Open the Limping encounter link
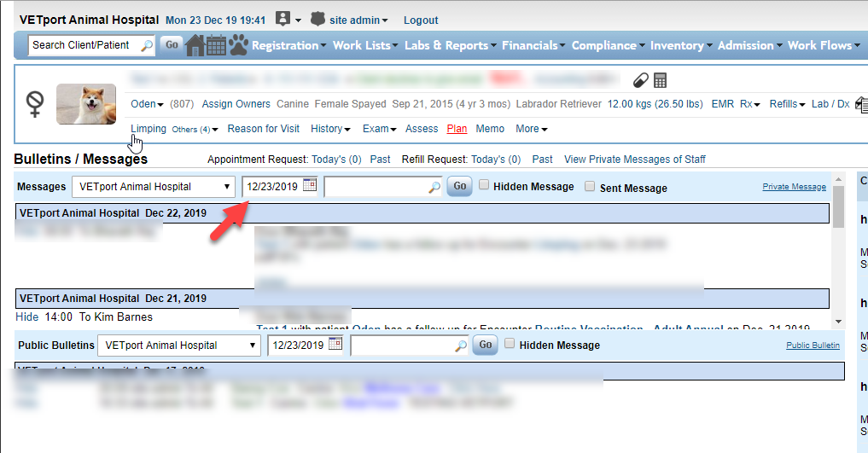 [149, 128]
